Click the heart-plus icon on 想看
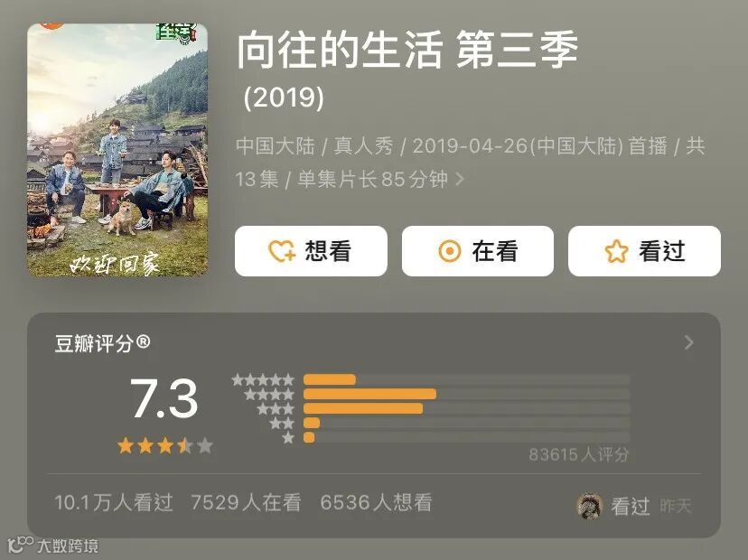Viewport: 748px width, 560px height. pos(282,251)
